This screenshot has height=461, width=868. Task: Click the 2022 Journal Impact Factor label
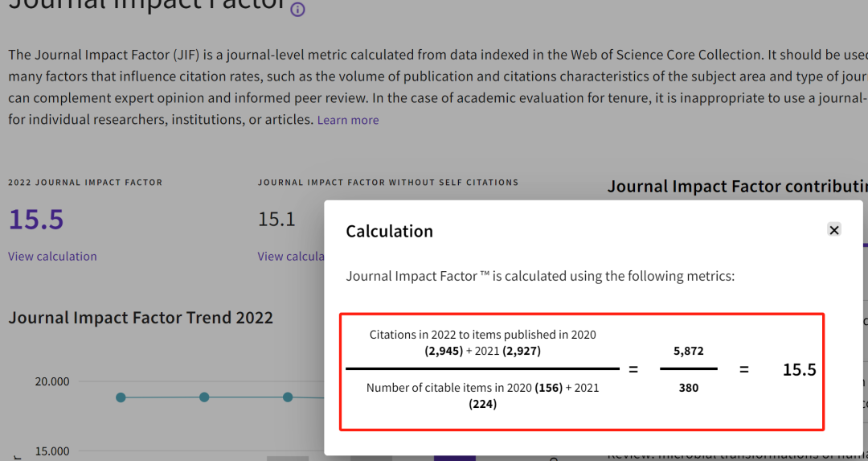[x=85, y=183]
